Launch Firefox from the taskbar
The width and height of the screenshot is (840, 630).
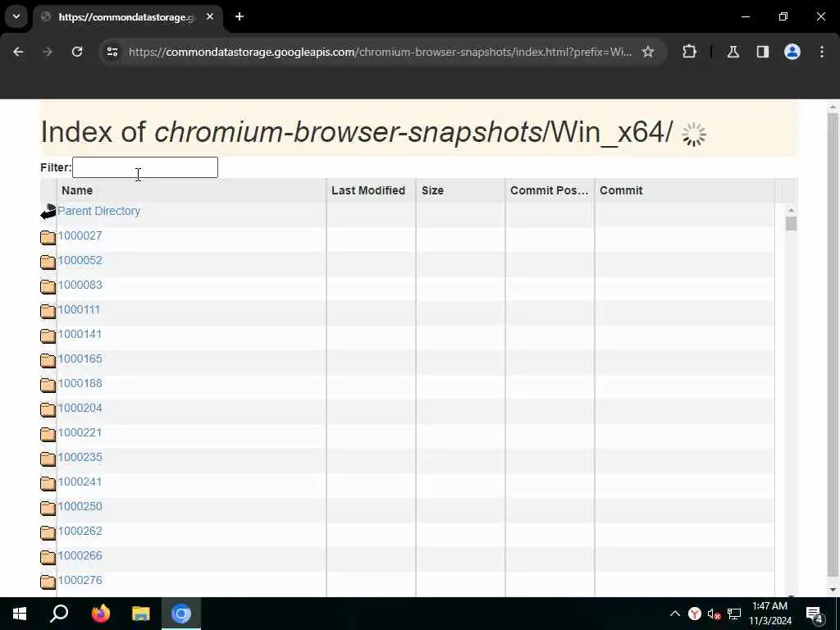(100, 614)
